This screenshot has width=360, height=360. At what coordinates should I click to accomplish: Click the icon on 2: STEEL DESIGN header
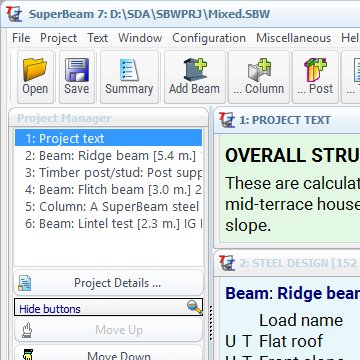pyautogui.click(x=227, y=263)
